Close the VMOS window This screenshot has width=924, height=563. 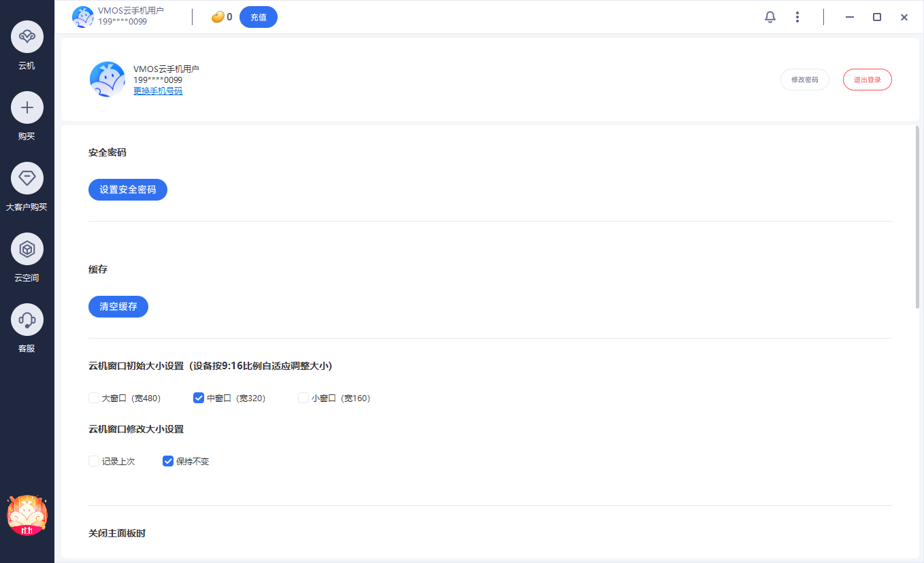click(x=904, y=17)
